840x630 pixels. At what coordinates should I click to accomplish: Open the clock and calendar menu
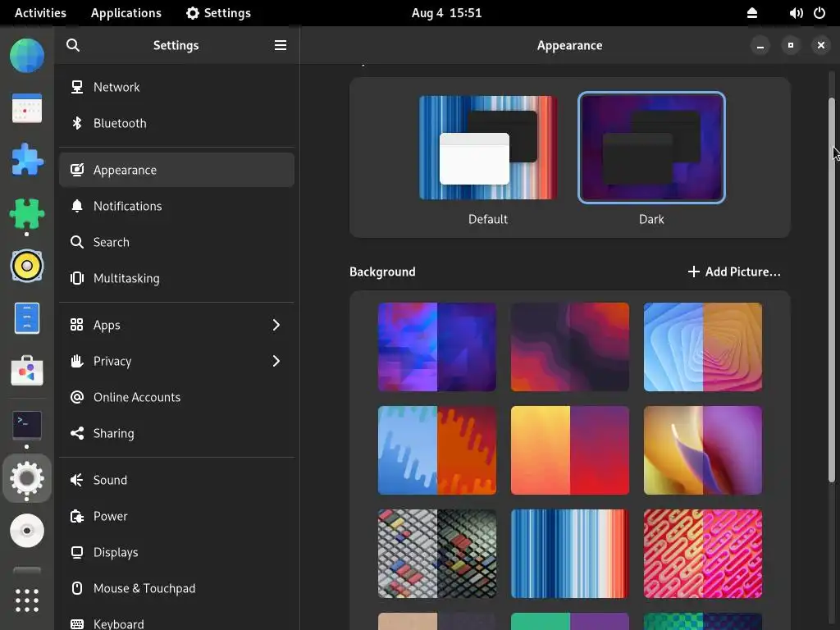[x=446, y=13]
